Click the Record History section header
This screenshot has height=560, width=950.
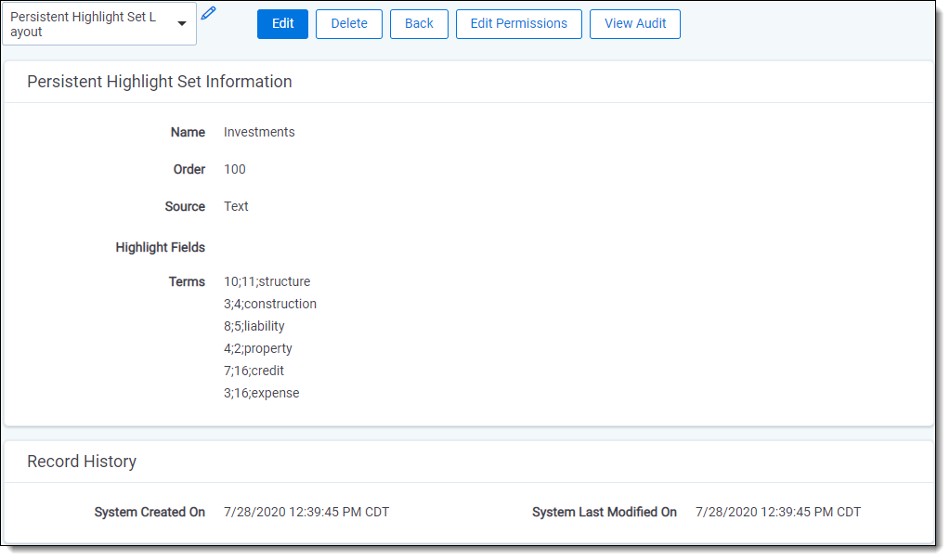pos(82,462)
